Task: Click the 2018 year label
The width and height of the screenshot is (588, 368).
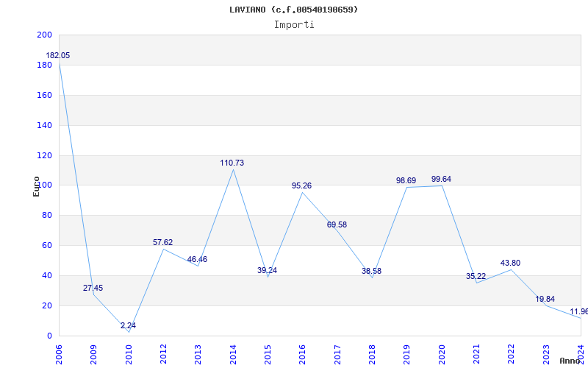Action: click(x=372, y=355)
